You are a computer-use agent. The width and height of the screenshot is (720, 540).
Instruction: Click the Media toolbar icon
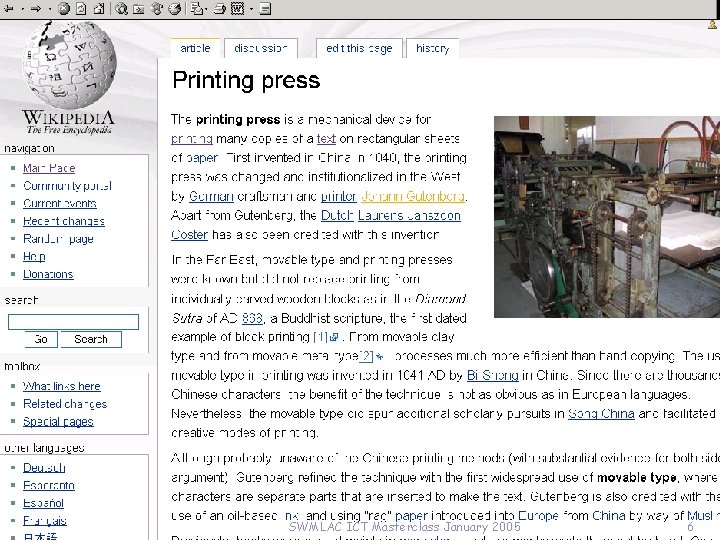tap(157, 8)
